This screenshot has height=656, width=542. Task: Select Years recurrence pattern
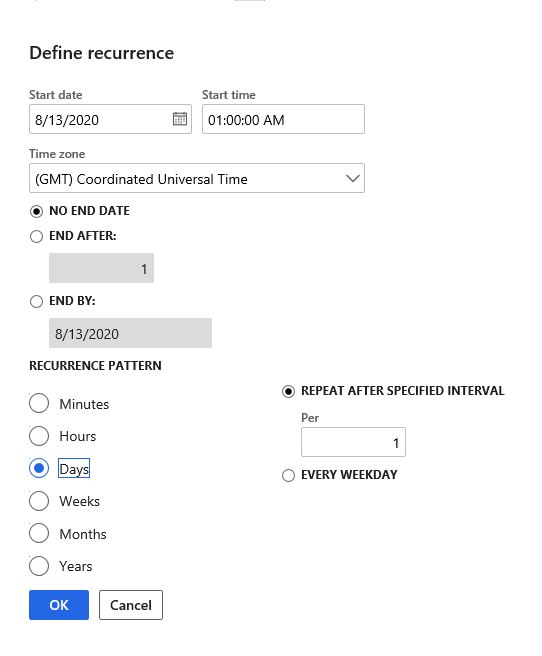[39, 566]
